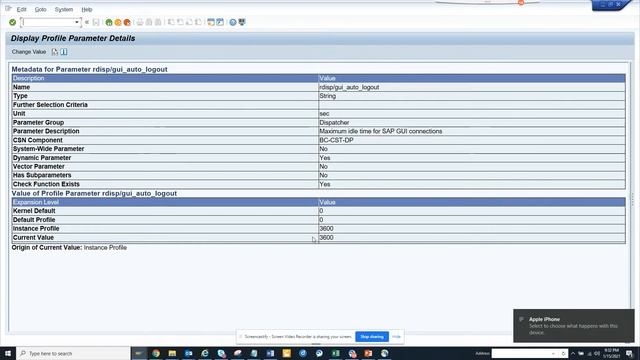Click the Windows Start button

(8, 353)
